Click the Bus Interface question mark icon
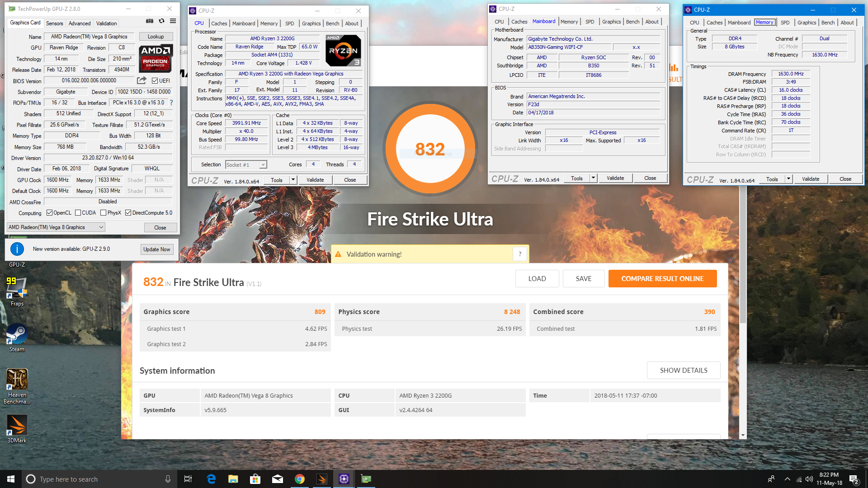This screenshot has width=868, height=488. click(171, 103)
